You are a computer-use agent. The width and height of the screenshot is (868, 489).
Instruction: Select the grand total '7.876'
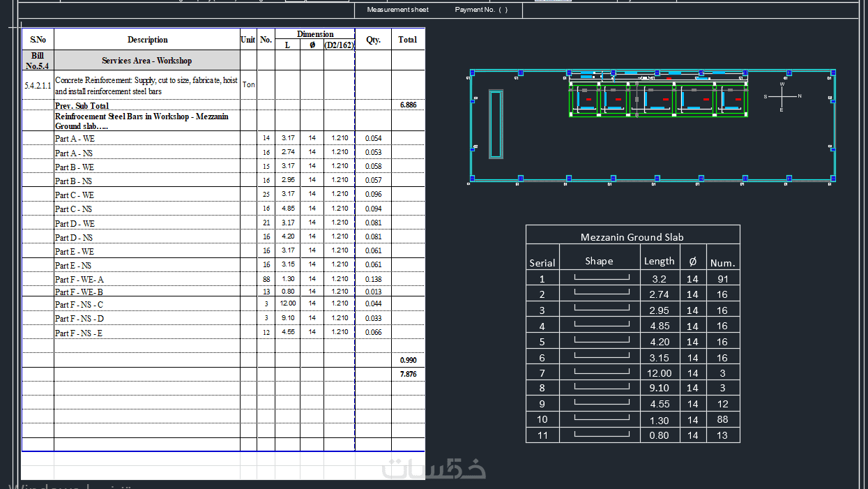[x=408, y=374]
